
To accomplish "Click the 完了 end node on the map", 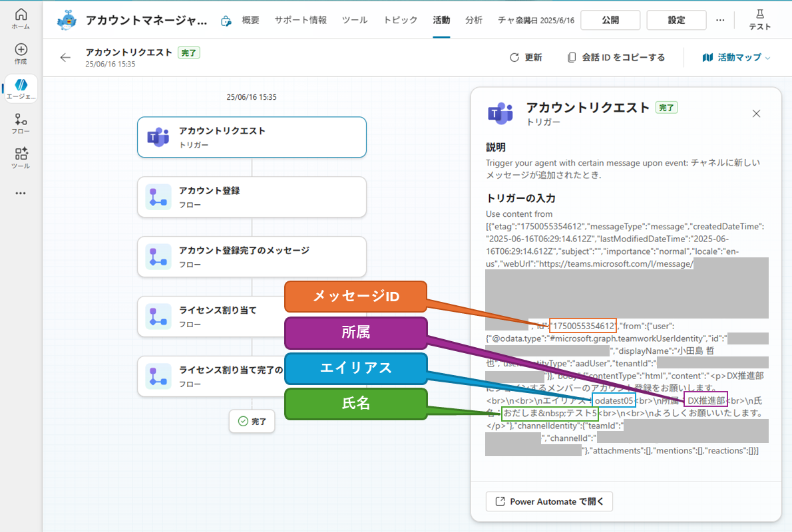I will (252, 421).
